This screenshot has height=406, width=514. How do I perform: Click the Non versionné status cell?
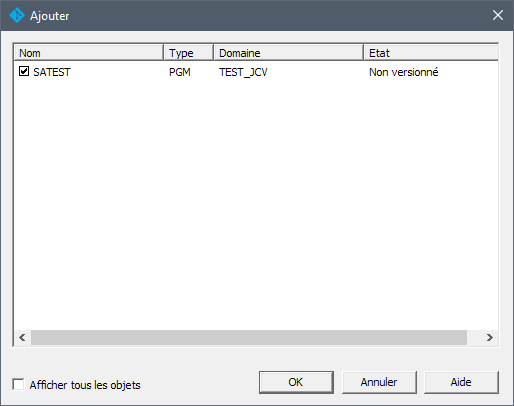click(x=403, y=72)
